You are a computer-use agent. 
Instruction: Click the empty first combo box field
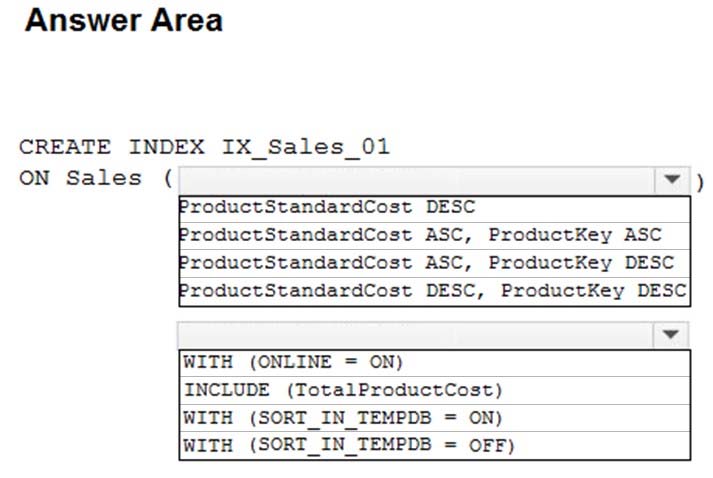pos(415,181)
